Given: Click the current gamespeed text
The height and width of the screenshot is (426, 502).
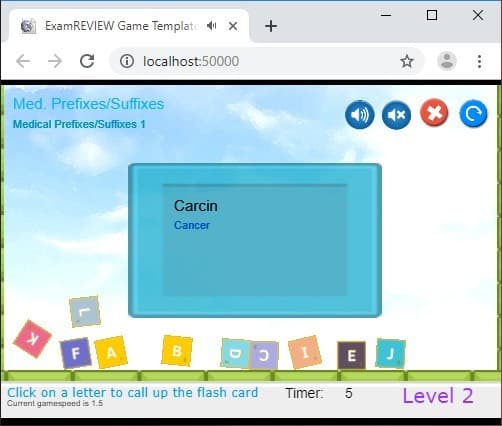Looking at the screenshot, I should 55,403.
